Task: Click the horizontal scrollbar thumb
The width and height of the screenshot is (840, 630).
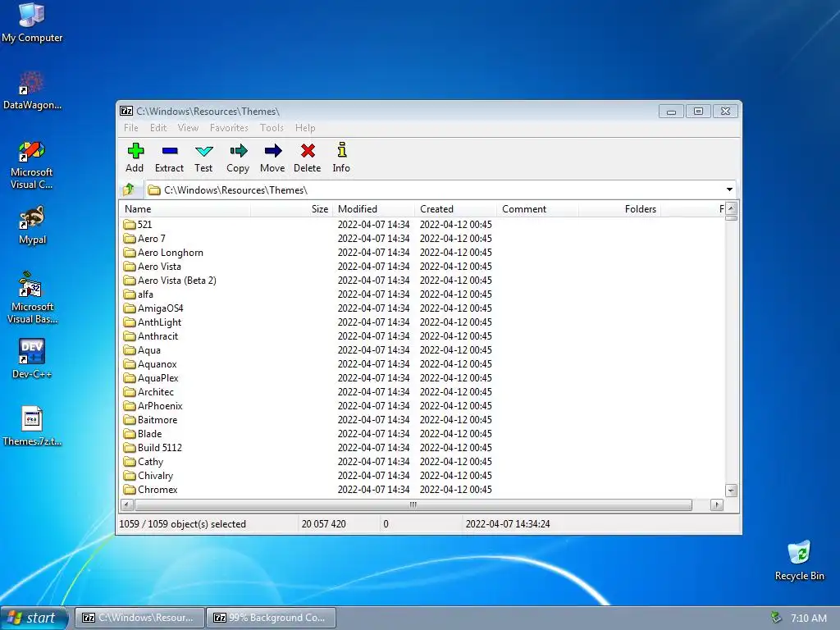Action: click(413, 504)
